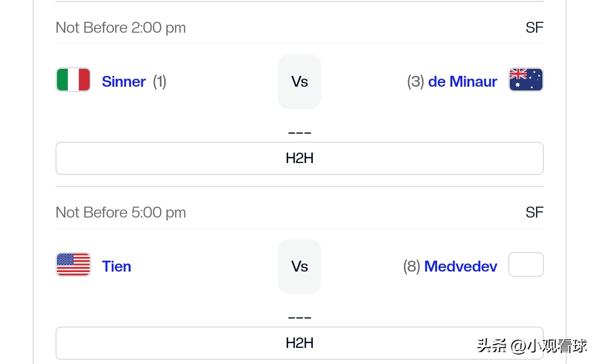Click the "Not Before 2:00 pm" time text
The height and width of the screenshot is (364, 598).
point(121,27)
